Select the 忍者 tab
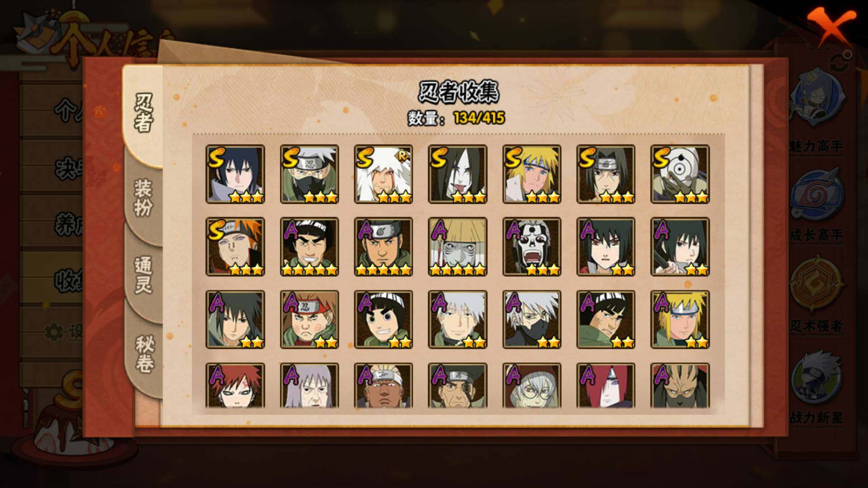This screenshot has width=868, height=488. click(143, 114)
